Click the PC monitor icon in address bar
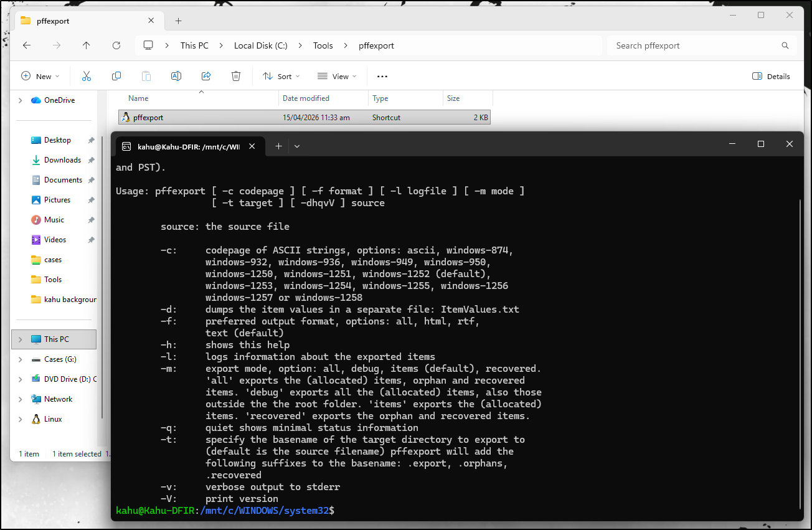812x530 pixels. click(148, 45)
